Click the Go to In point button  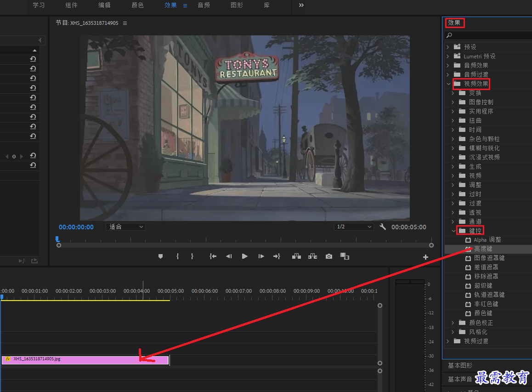coord(213,256)
